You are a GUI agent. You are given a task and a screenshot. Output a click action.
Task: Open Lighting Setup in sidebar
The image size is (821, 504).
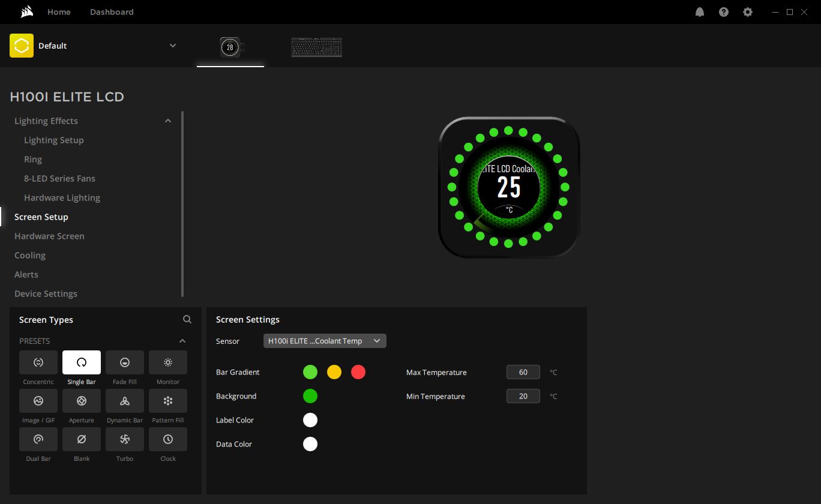pyautogui.click(x=54, y=140)
